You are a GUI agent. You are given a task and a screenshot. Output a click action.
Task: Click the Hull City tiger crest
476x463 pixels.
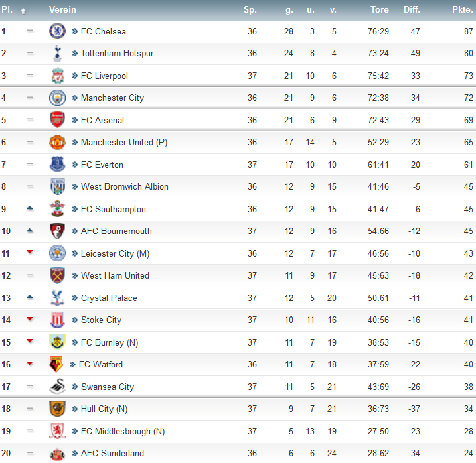click(x=57, y=409)
